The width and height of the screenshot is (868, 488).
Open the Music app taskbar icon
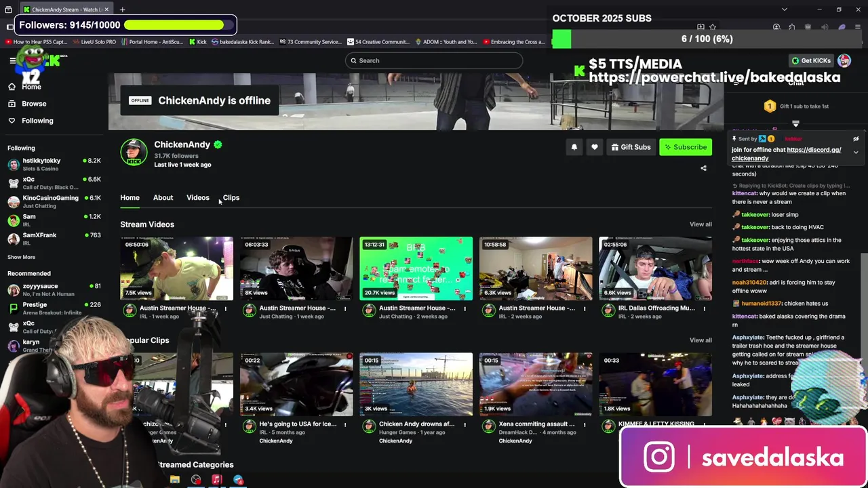tap(217, 480)
